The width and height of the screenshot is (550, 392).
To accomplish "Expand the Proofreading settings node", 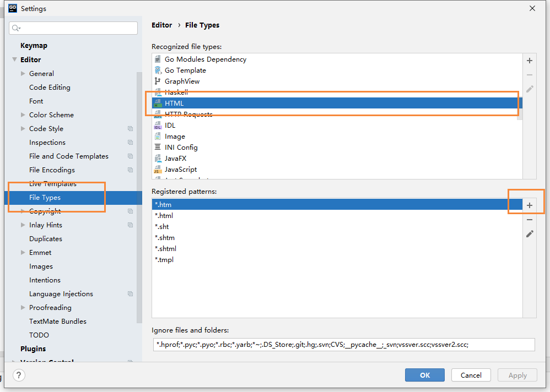I will click(x=23, y=308).
